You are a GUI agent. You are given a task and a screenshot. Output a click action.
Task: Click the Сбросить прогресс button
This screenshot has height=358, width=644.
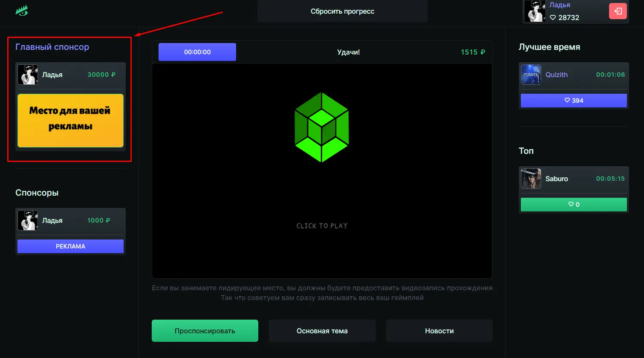pyautogui.click(x=342, y=11)
